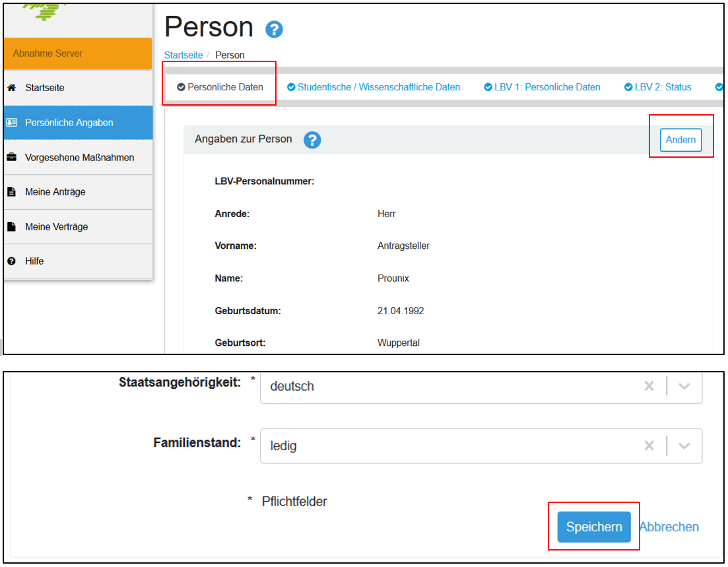Select the LBV 1: Persönliche Daten tab
728x567 pixels.
(x=542, y=87)
